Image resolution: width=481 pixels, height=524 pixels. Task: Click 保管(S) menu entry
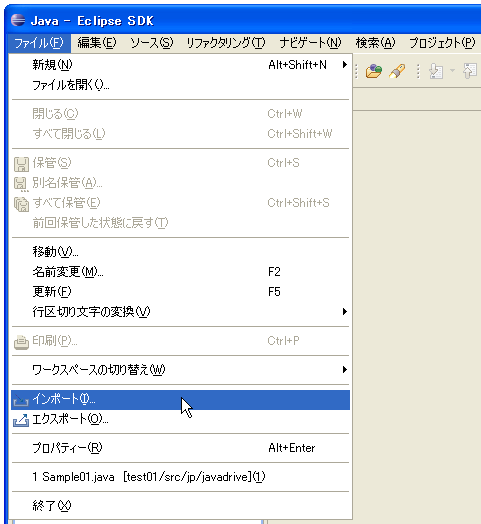coord(181,163)
